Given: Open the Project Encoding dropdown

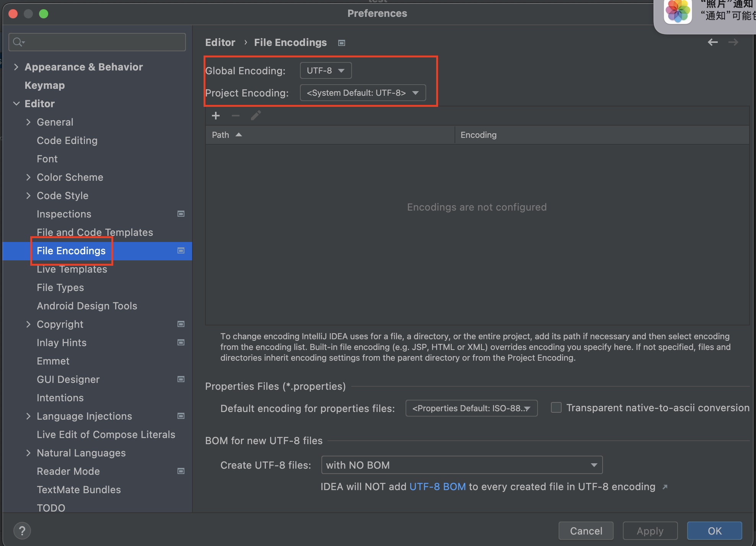Looking at the screenshot, I should click(x=362, y=93).
